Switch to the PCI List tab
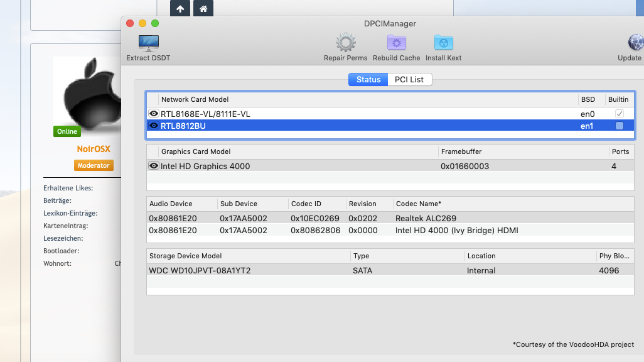The image size is (644, 362). 409,80
